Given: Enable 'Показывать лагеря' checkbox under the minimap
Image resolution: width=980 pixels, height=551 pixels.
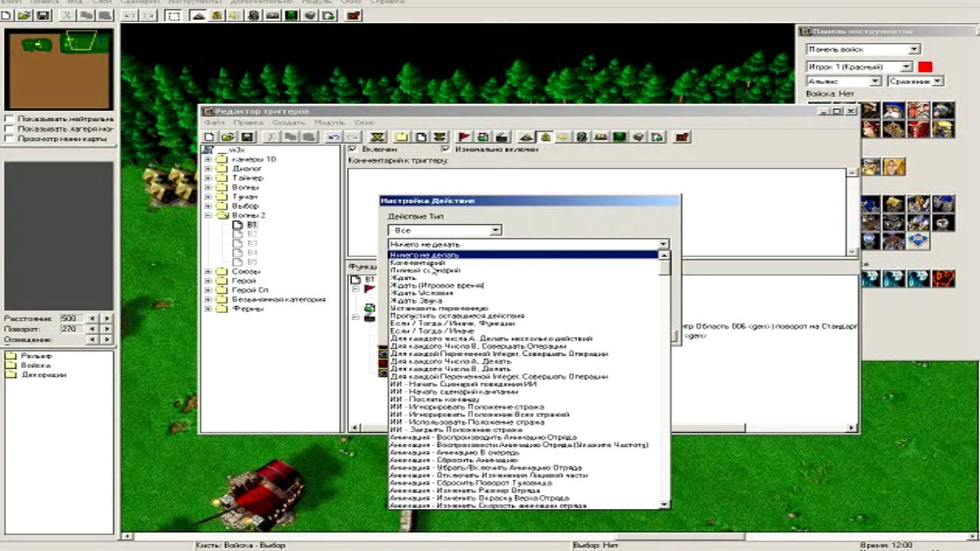Looking at the screenshot, I should coord(9,129).
